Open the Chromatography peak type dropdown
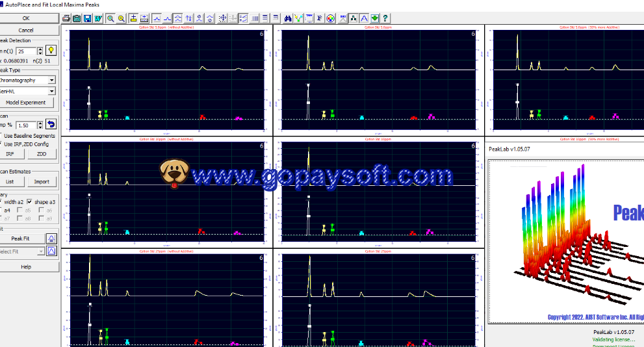 point(51,80)
